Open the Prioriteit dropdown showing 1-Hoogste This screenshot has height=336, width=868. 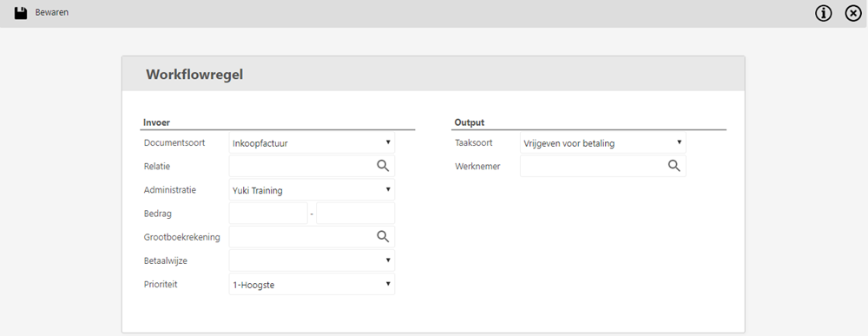[312, 284]
